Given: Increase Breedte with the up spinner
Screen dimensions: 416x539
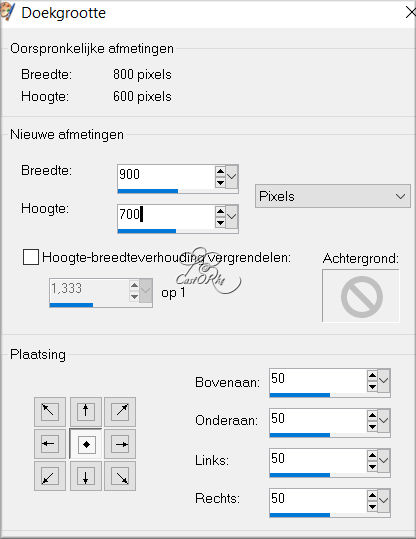Looking at the screenshot, I should tap(220, 171).
